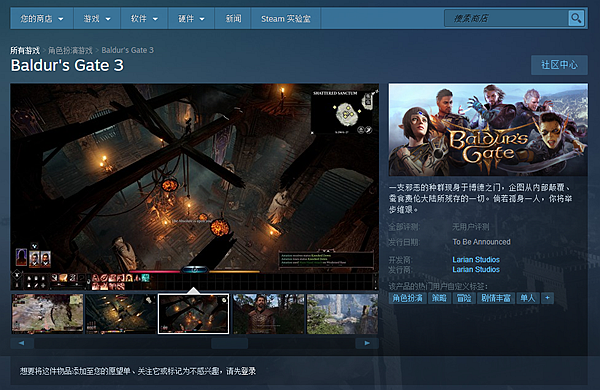Click the search magnifier icon
Image resolution: width=600 pixels, height=390 pixels.
click(576, 18)
